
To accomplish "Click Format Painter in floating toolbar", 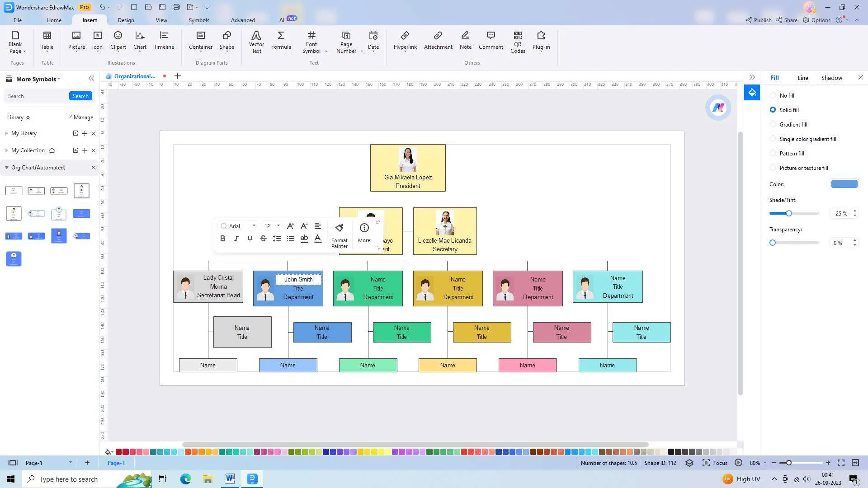I will tap(340, 235).
